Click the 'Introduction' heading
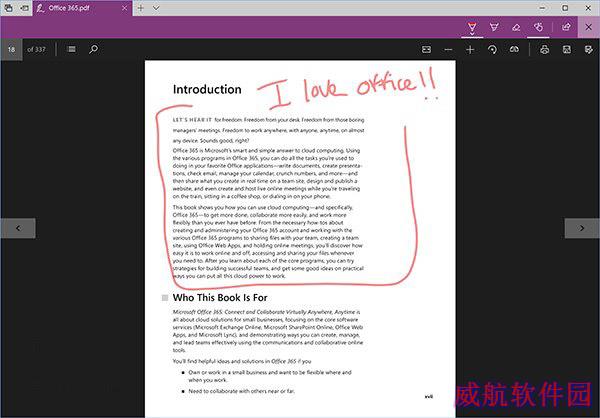600x418 pixels. [x=207, y=90]
